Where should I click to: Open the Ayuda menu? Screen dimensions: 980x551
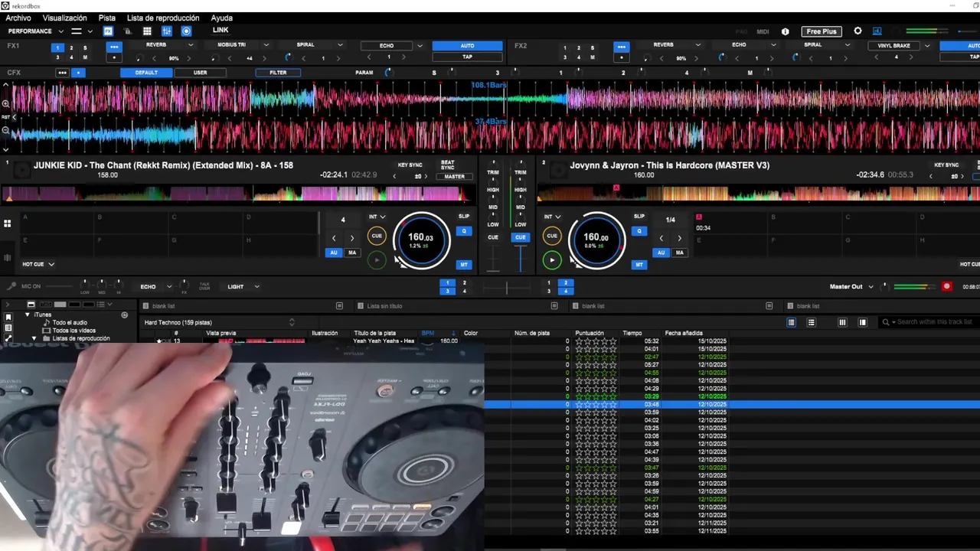(x=221, y=18)
